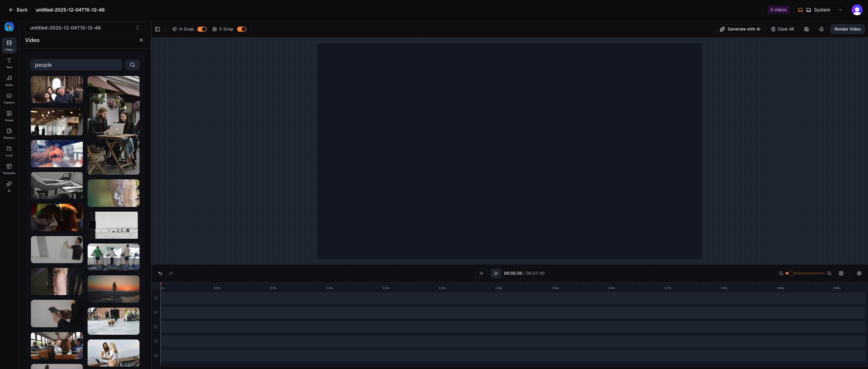The height and width of the screenshot is (369, 868).
Task: Select the sunset silhouette video thumbnail
Action: point(113,289)
